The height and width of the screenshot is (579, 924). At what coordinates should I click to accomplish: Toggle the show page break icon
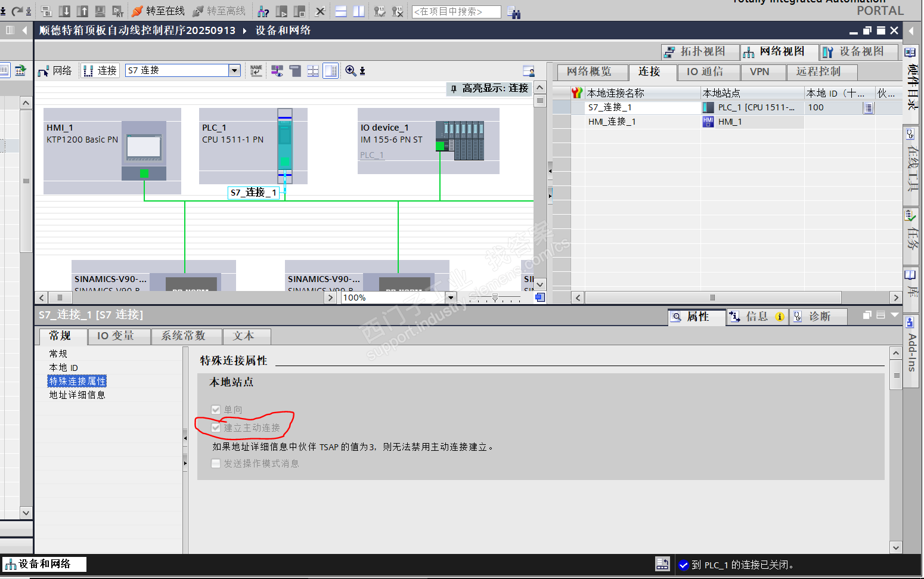313,71
